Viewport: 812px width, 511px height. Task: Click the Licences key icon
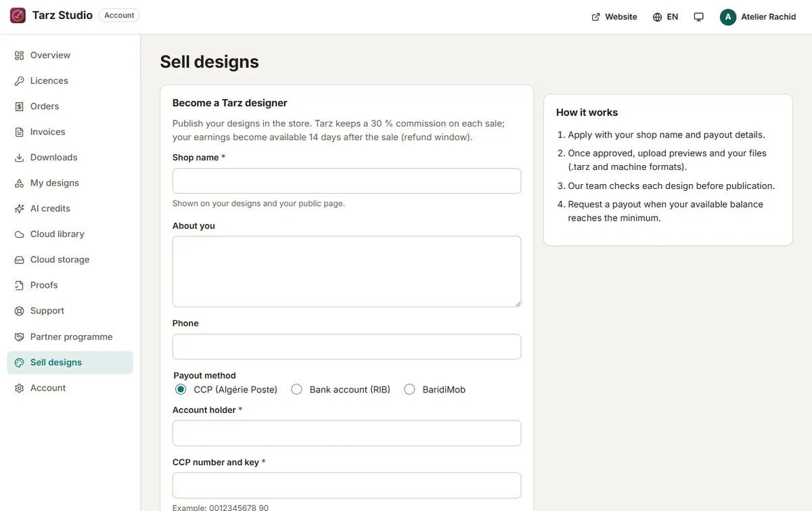point(19,81)
